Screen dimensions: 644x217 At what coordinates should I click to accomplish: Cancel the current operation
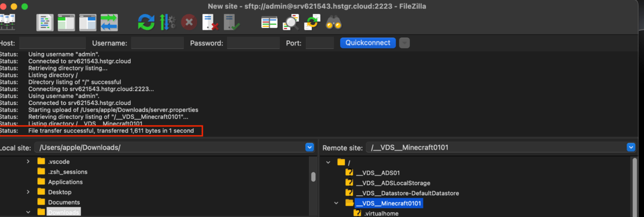tap(189, 22)
